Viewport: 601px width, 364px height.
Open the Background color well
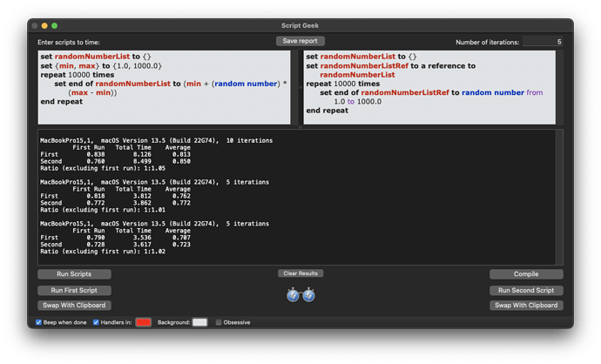tap(199, 322)
